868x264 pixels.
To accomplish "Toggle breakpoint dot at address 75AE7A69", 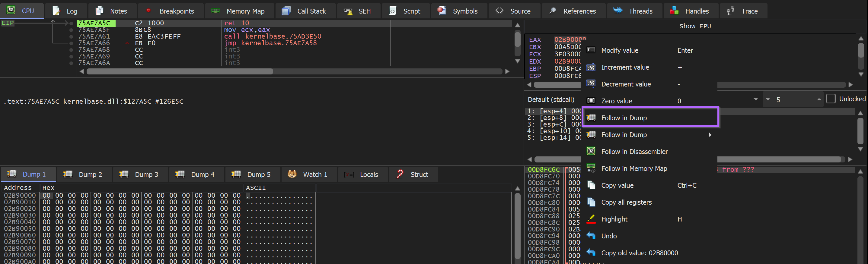I will (x=71, y=56).
